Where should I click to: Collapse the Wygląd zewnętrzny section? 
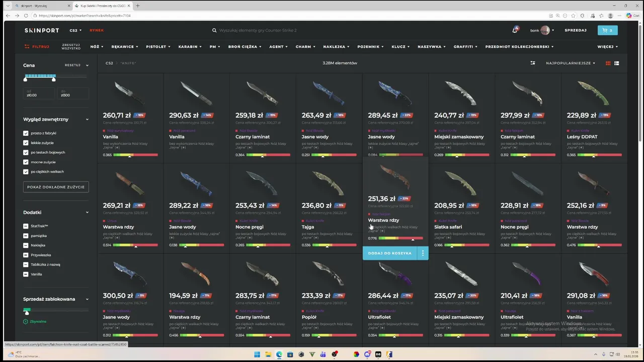[87, 119]
